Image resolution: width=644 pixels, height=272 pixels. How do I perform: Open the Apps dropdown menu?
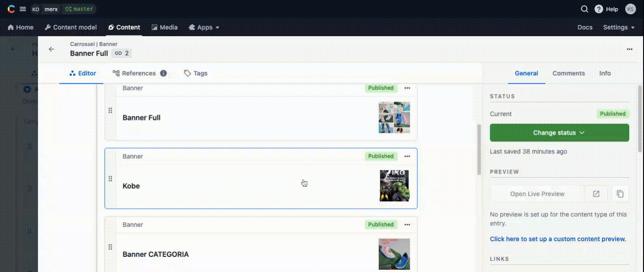point(204,27)
